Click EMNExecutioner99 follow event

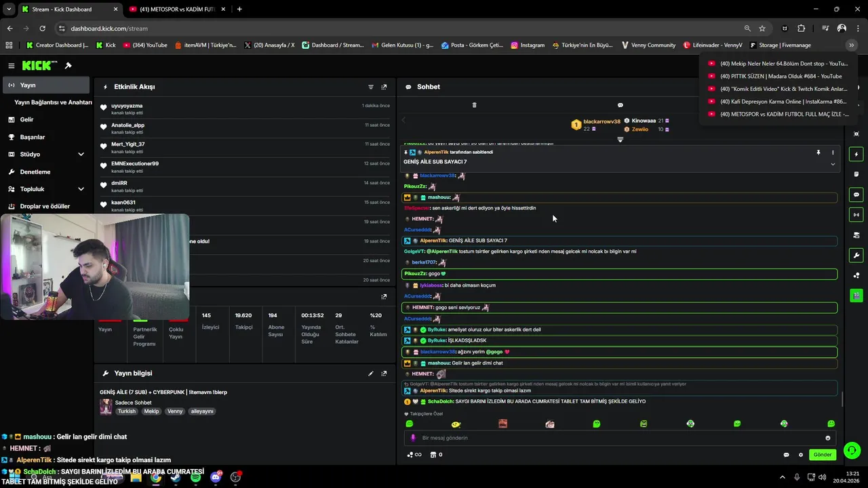245,167
